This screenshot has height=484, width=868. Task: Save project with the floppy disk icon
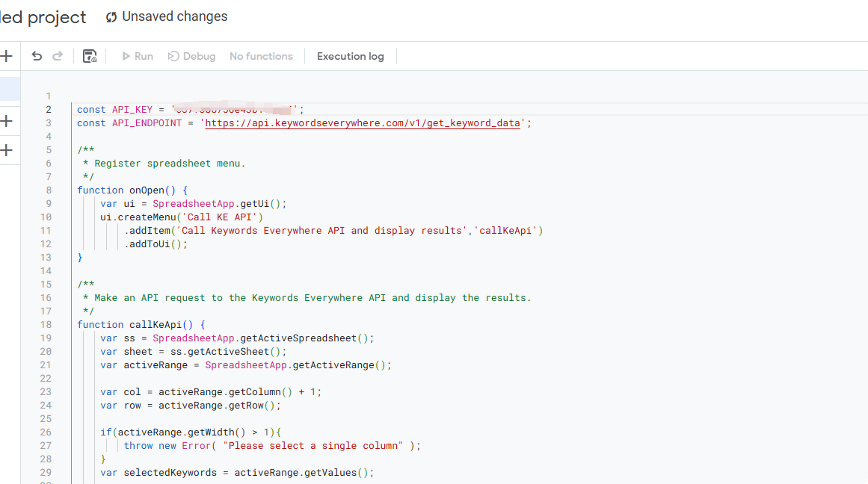point(90,56)
